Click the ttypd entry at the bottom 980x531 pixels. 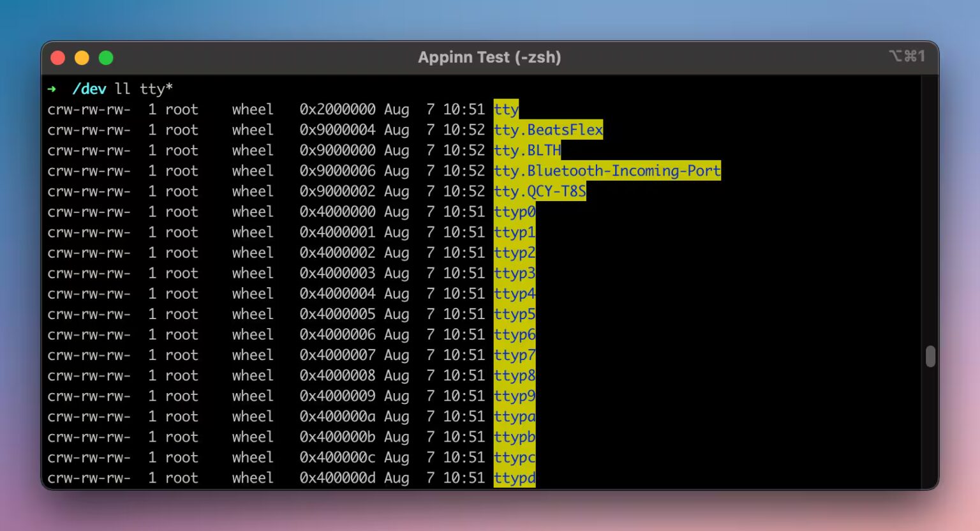coord(514,477)
